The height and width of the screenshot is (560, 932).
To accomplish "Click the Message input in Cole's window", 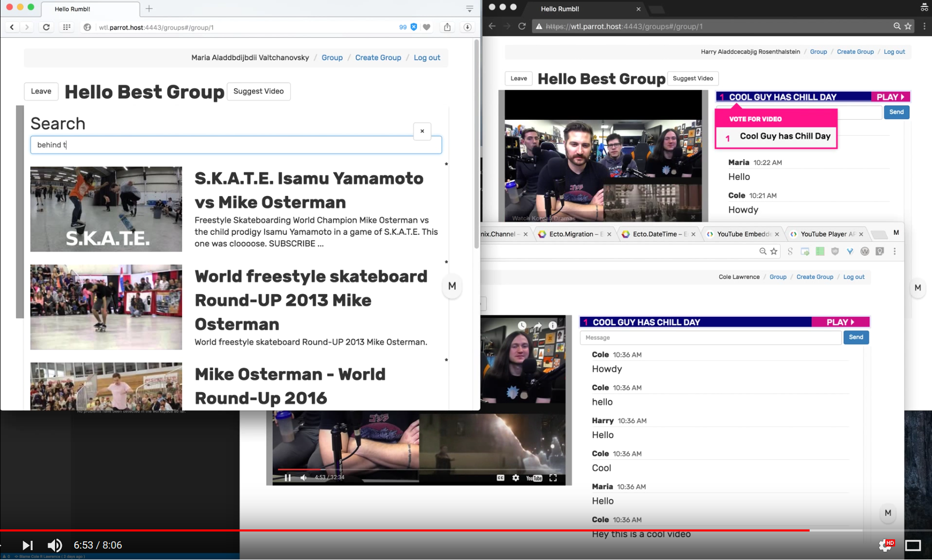I will [x=711, y=338].
